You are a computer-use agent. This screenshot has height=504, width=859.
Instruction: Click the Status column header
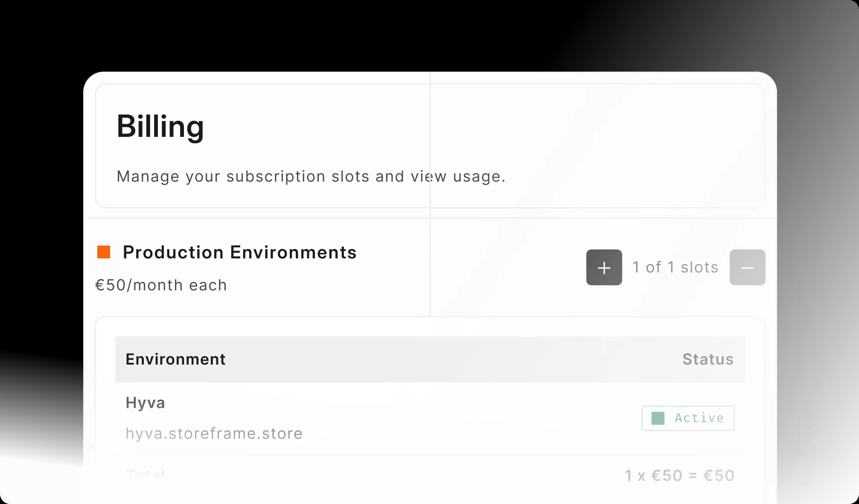pos(708,359)
